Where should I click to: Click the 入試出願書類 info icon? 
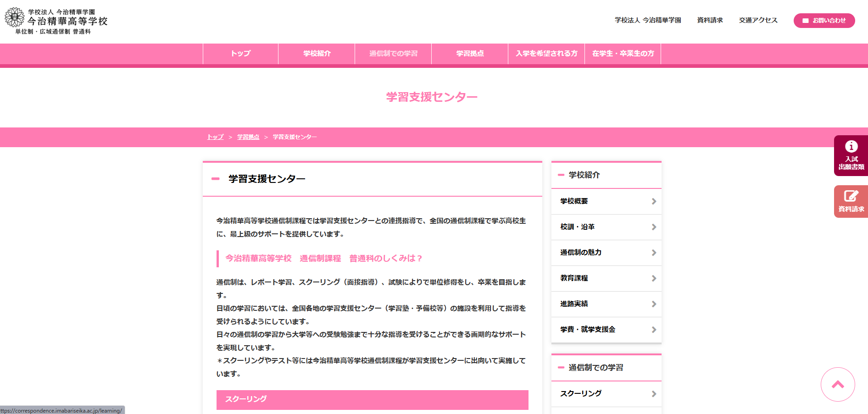pos(851,146)
